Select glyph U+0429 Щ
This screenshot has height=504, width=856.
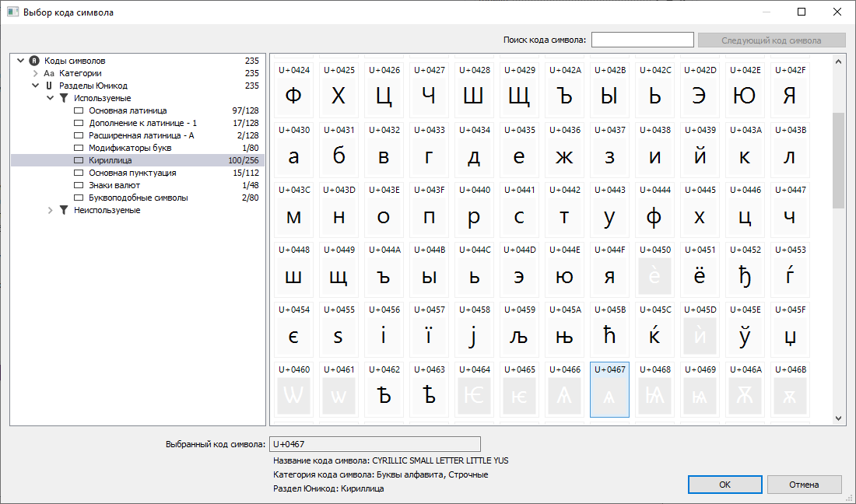pos(519,90)
